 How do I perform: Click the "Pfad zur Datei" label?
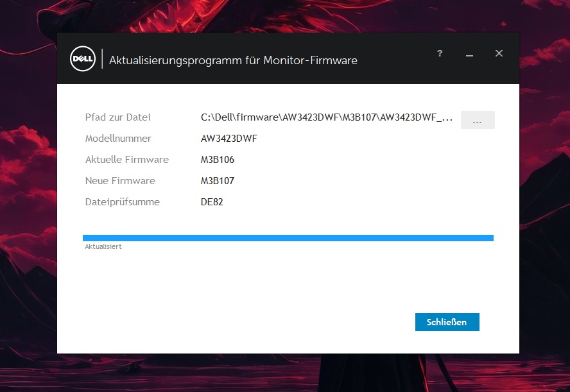pyautogui.click(x=117, y=117)
